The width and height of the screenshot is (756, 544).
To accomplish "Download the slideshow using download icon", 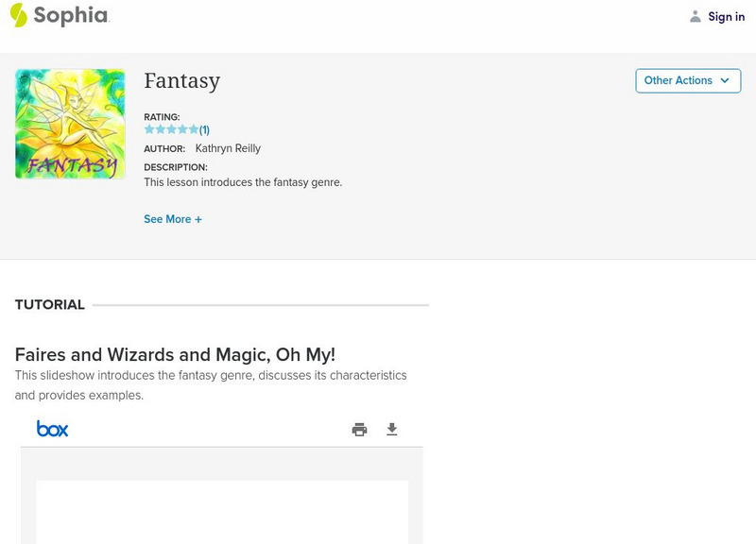I will [x=392, y=430].
